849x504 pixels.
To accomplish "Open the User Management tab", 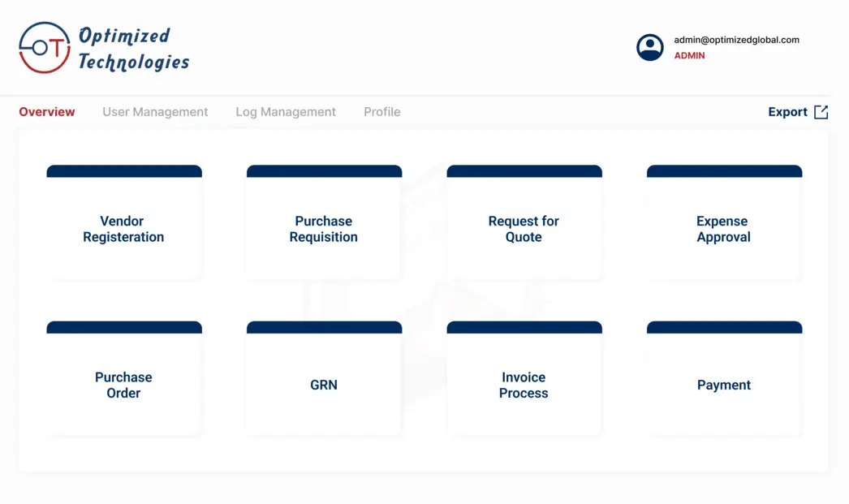I will [x=155, y=112].
